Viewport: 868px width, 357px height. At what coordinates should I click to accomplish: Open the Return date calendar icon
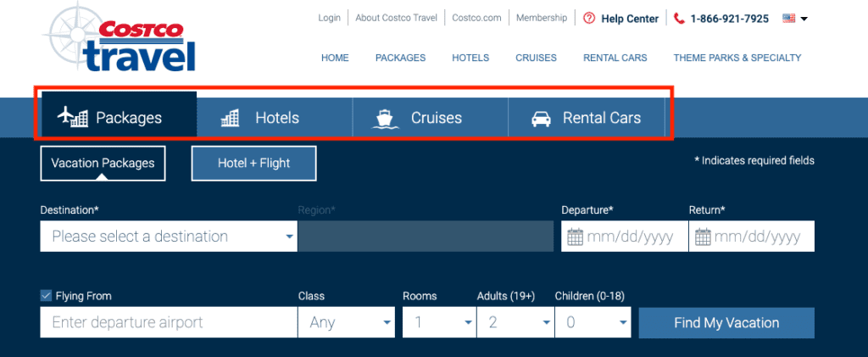[702, 237]
